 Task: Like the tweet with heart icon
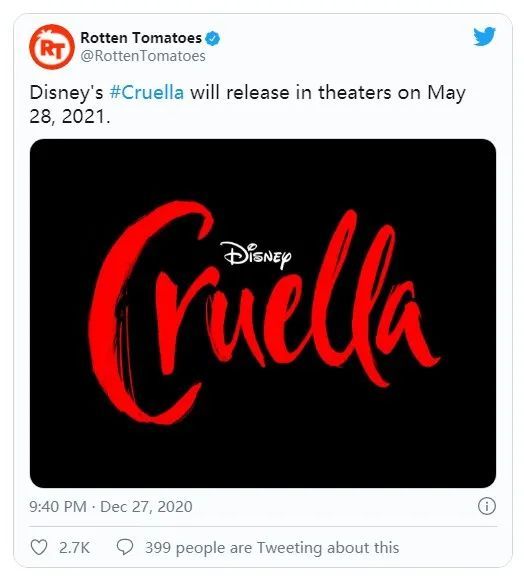click(x=38, y=547)
